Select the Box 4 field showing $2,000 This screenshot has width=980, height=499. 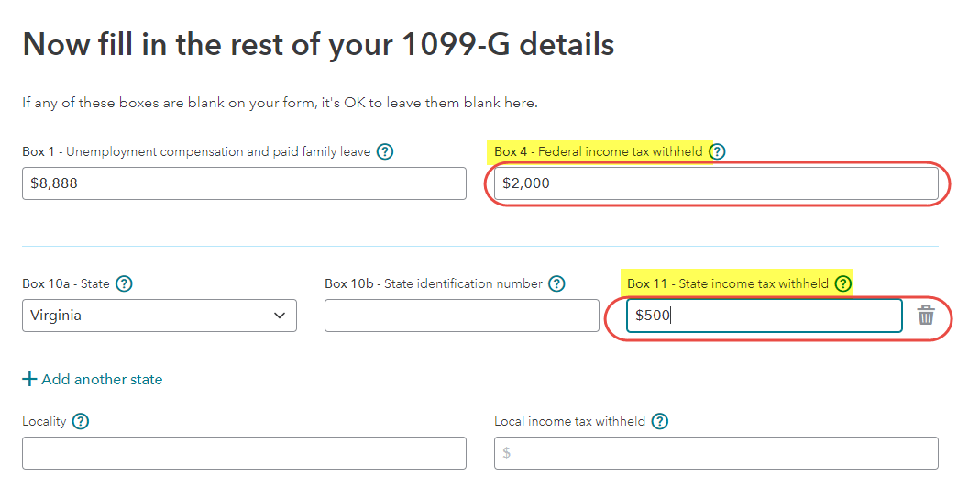pyautogui.click(x=716, y=183)
